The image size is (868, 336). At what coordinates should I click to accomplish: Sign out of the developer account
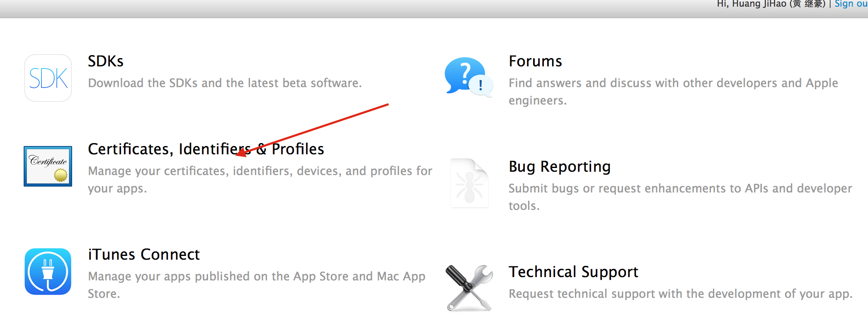(851, 4)
